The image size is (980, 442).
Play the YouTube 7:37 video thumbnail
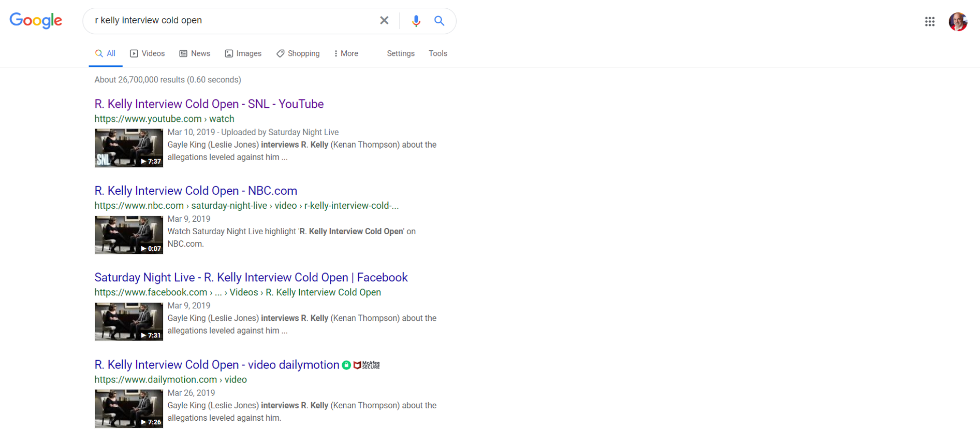pyautogui.click(x=129, y=148)
